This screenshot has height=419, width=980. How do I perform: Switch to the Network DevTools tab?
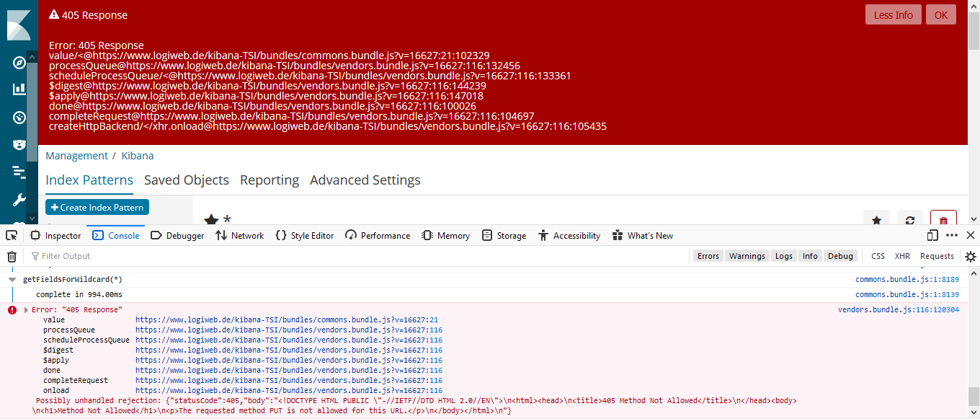point(239,235)
